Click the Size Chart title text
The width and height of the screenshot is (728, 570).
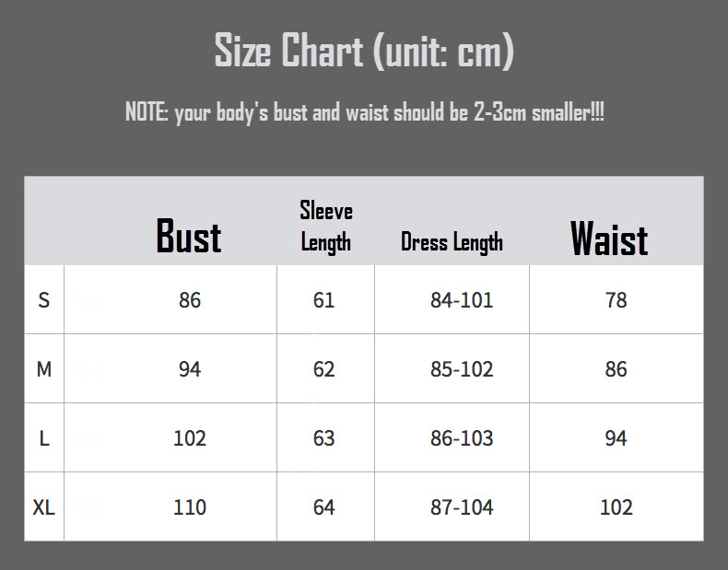[x=364, y=51]
